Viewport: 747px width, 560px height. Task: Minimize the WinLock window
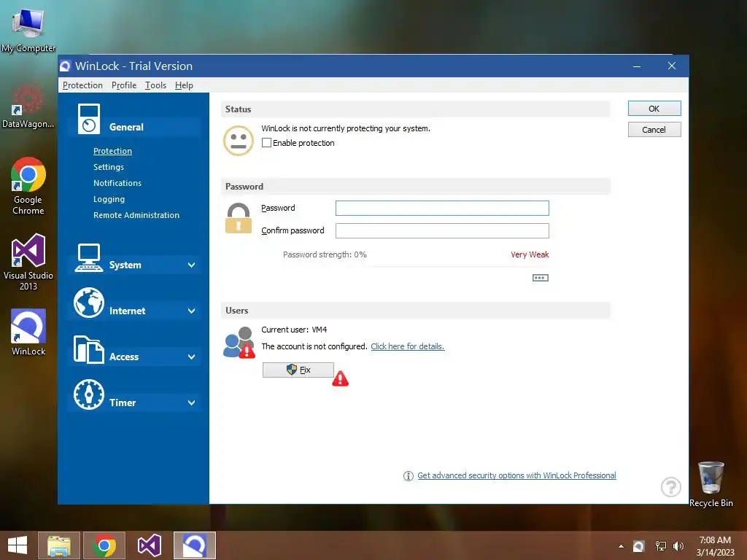pos(636,66)
